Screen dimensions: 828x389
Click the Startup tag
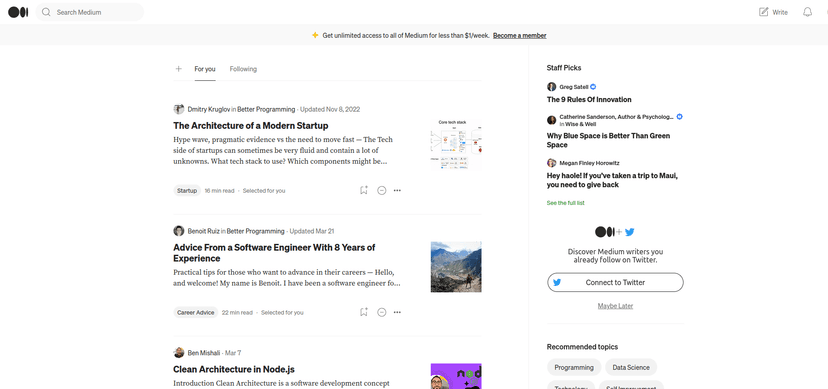point(187,191)
